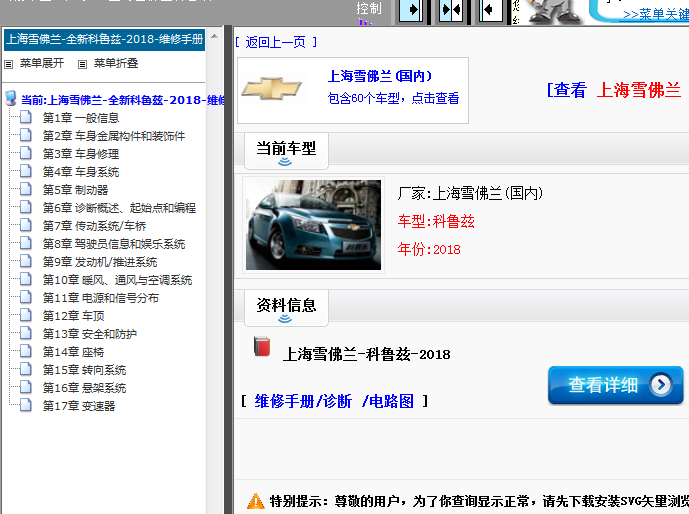The height and width of the screenshot is (514, 689).
Task: Click the [查看 上海雪佛兰 link
Action: [614, 90]
